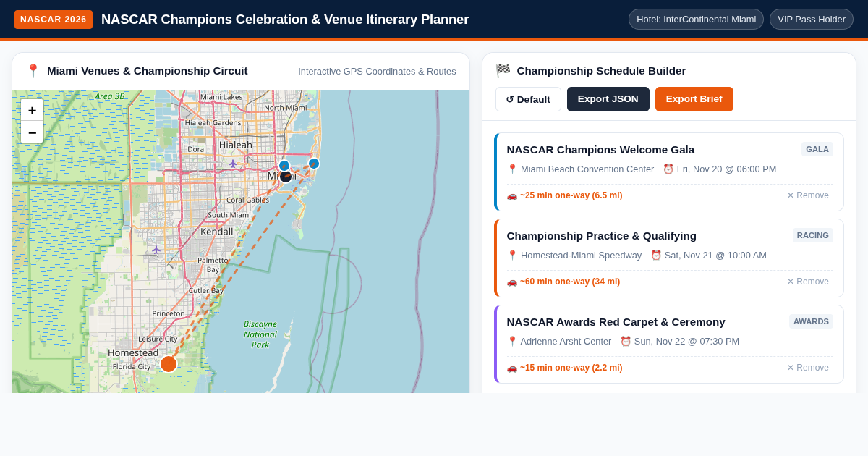
Task: Click the GALA tag on the first card
Action: 817,149
